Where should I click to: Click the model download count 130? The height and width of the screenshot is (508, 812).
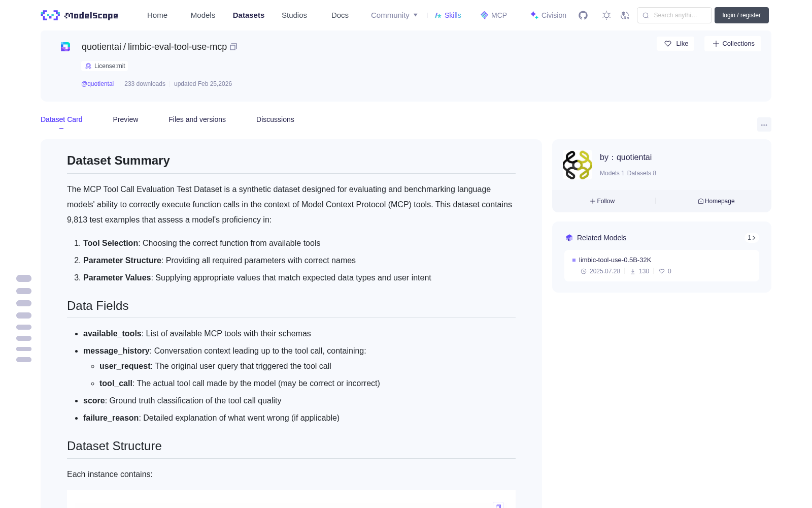click(644, 271)
